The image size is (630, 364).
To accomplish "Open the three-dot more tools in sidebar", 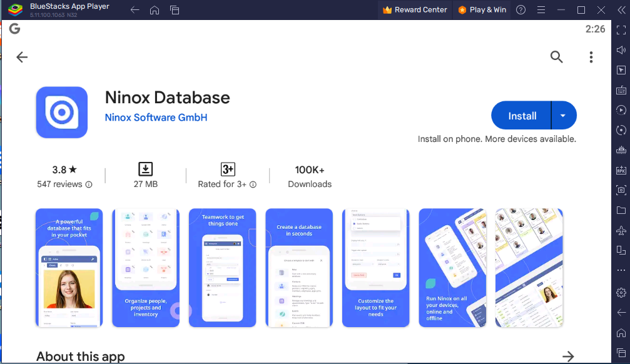I will (x=621, y=270).
